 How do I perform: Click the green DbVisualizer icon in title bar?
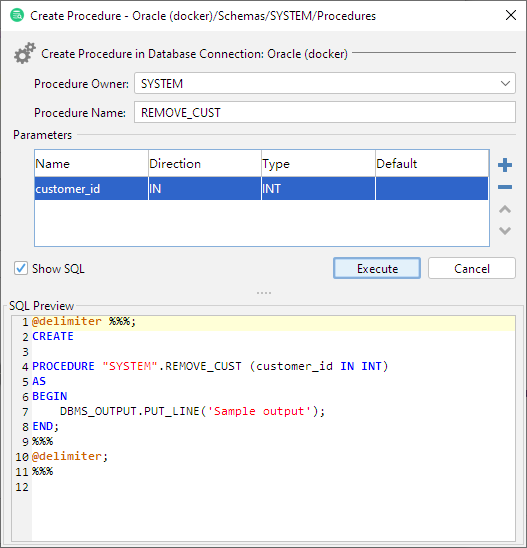[17, 15]
